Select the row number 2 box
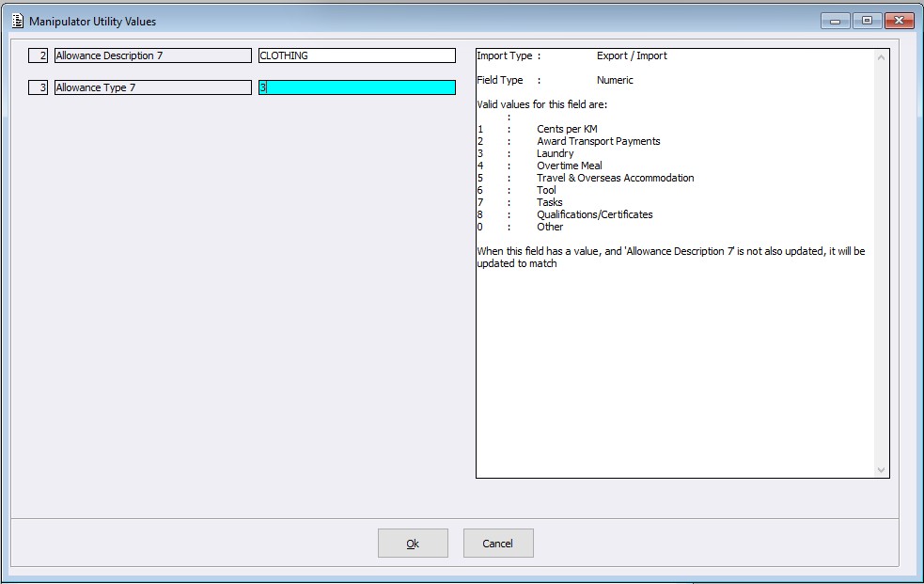 [39, 55]
